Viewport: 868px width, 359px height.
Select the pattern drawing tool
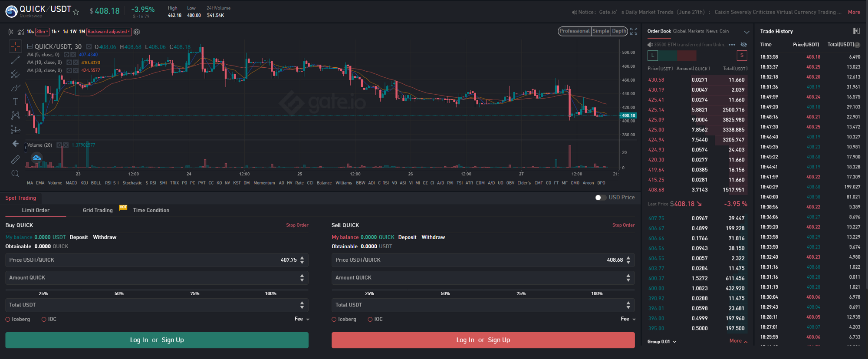[15, 115]
